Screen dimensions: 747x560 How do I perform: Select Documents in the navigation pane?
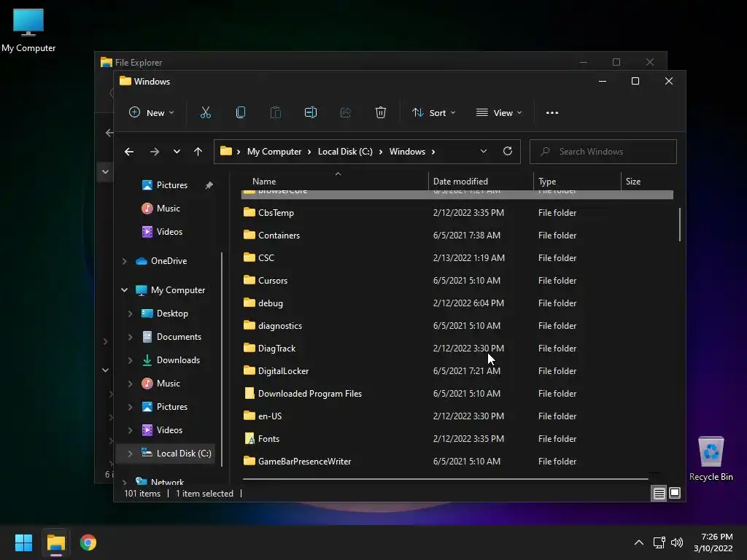(x=179, y=337)
